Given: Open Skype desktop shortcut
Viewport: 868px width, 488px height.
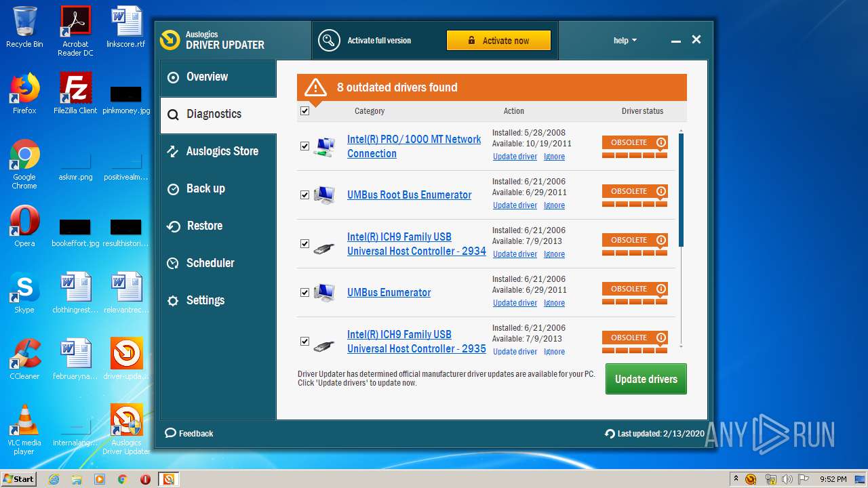Looking at the screenshot, I should pyautogui.click(x=24, y=293).
